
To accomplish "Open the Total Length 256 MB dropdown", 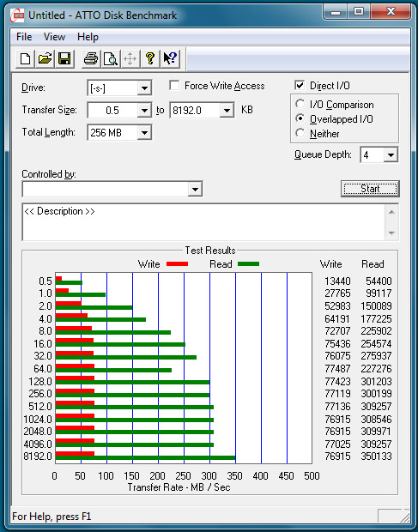I will coord(144,133).
